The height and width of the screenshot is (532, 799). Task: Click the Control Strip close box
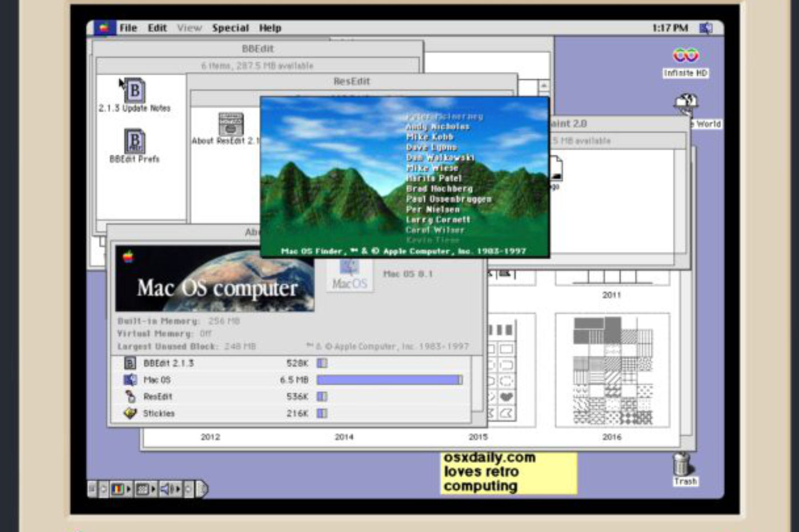click(x=92, y=489)
